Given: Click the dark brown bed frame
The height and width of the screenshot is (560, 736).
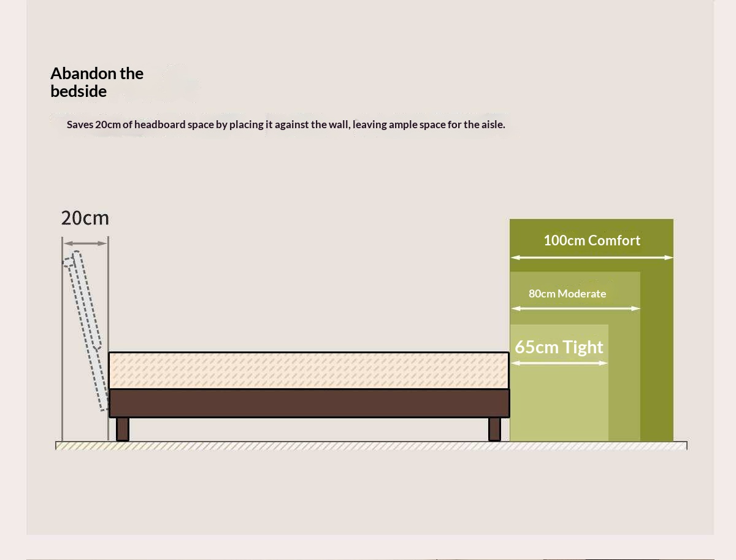Looking at the screenshot, I should pyautogui.click(x=309, y=403).
